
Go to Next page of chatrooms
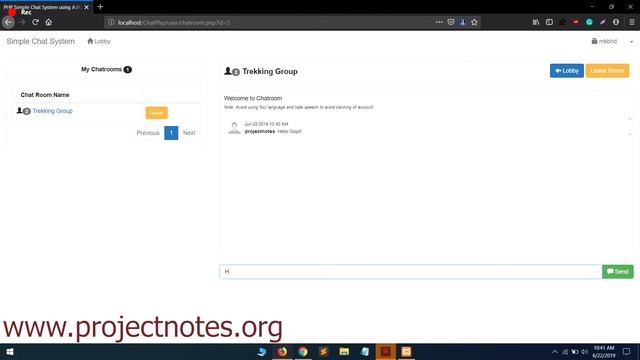click(189, 133)
